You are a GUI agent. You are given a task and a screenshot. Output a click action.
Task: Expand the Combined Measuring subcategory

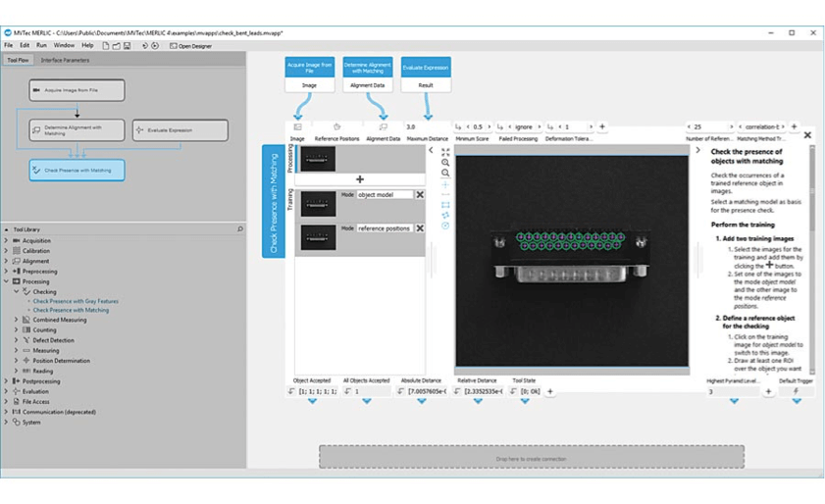pyautogui.click(x=17, y=320)
